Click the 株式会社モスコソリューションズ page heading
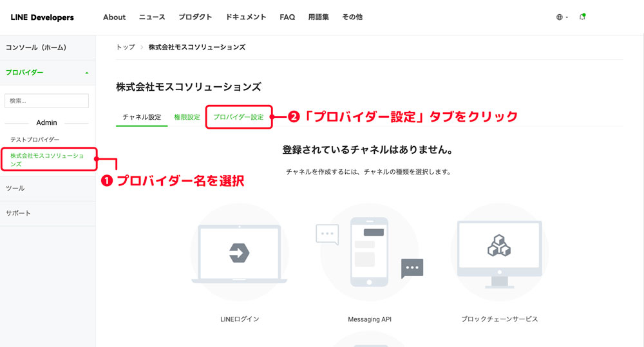Image resolution: width=644 pixels, height=347 pixels. 189,87
